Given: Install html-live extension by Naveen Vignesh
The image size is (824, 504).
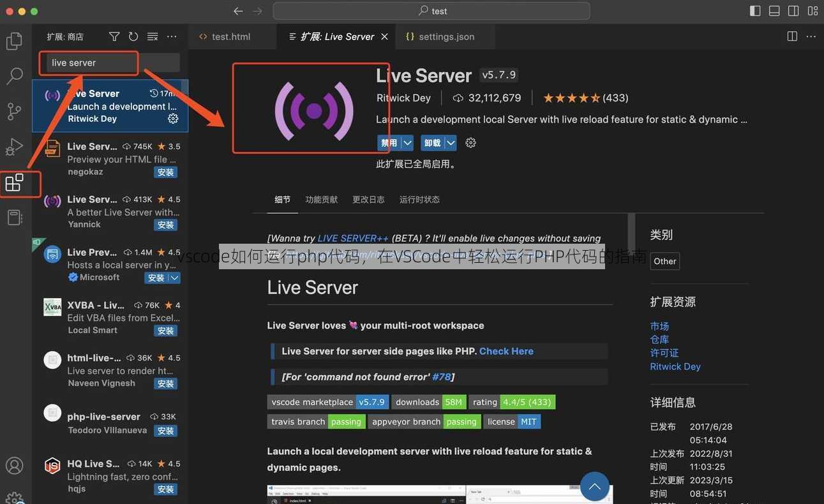Looking at the screenshot, I should pos(166,383).
